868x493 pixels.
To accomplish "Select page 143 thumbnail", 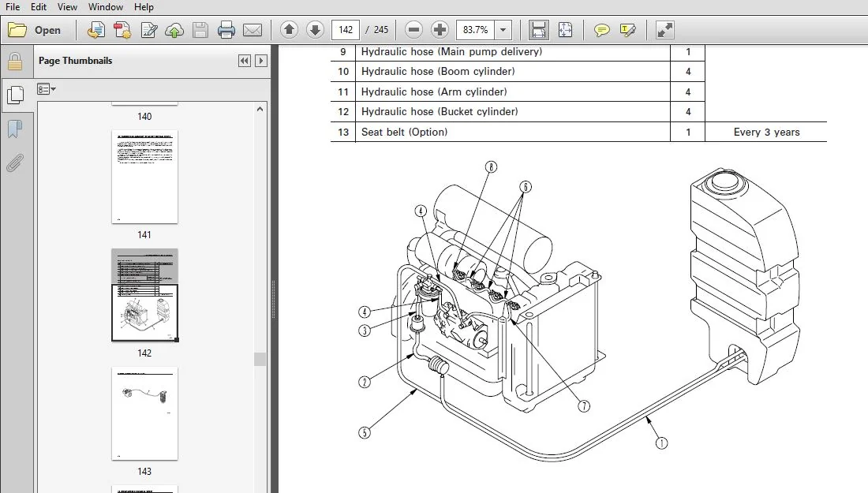I will 144,413.
